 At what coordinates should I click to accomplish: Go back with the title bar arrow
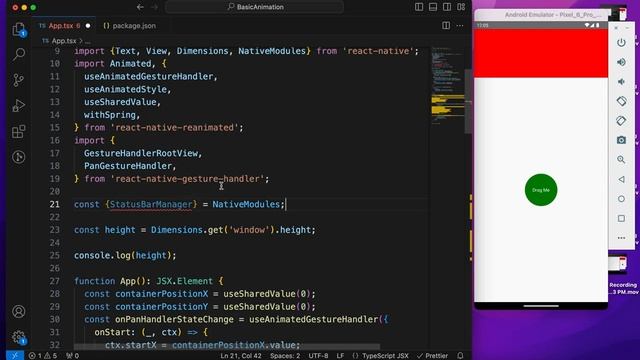tap(140, 7)
